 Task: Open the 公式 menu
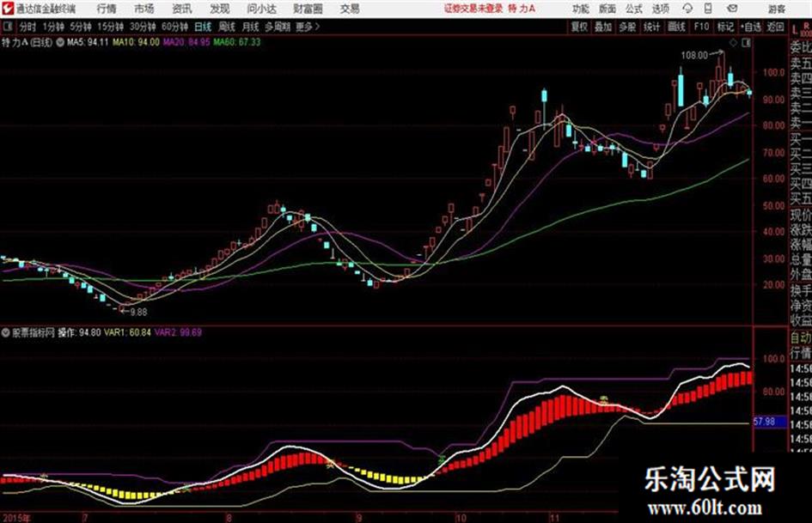[634, 9]
